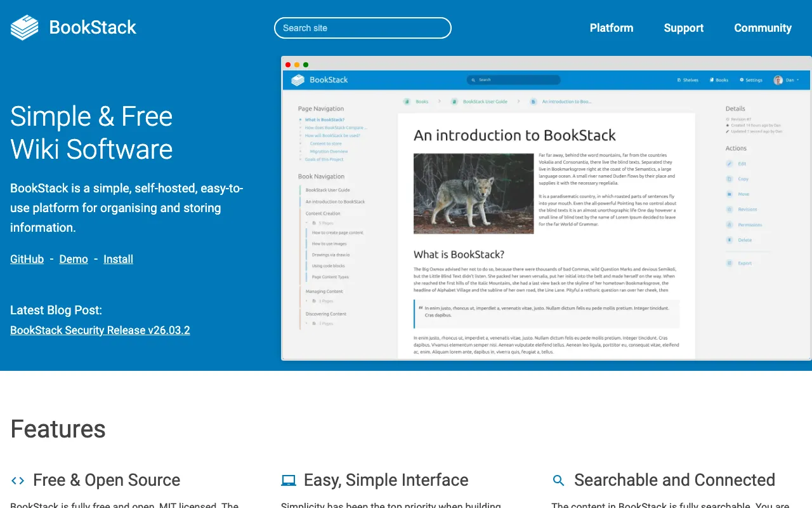Follow the GitHub link
812x508 pixels.
point(27,259)
